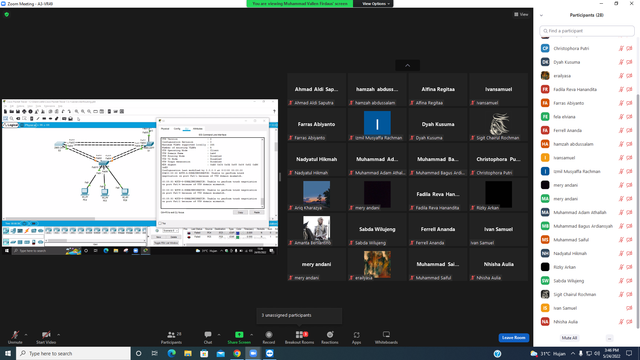
Task: Click the green Share Screen icon
Action: pos(239,335)
